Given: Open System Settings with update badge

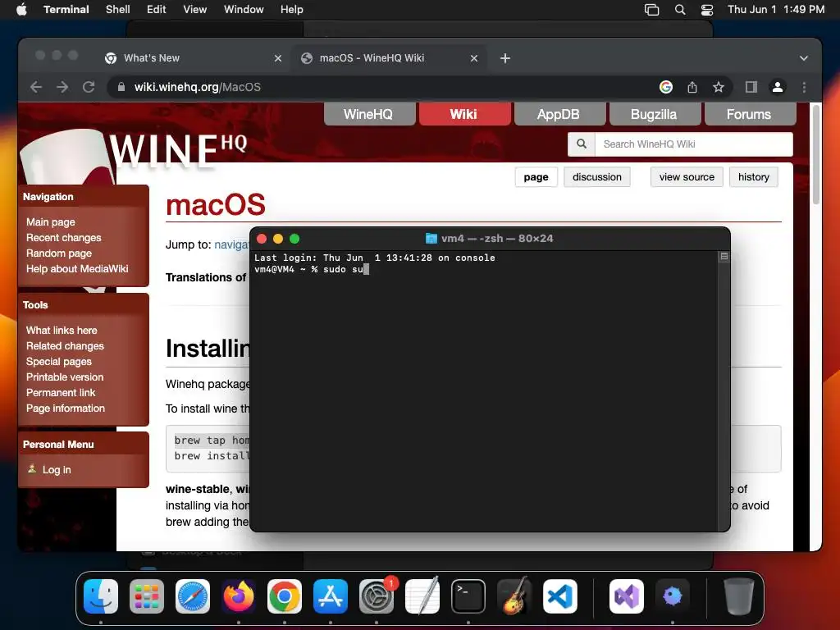Looking at the screenshot, I should (x=377, y=596).
